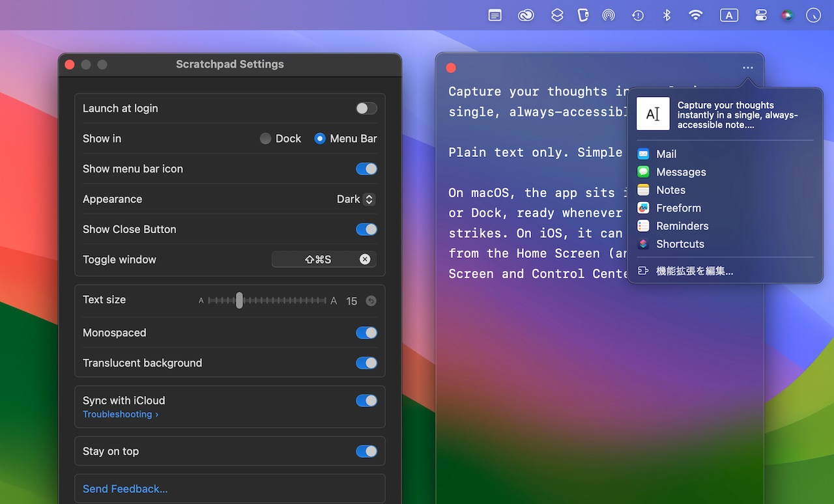Select the Menu Bar radio button
The image size is (834, 504).
coord(319,139)
